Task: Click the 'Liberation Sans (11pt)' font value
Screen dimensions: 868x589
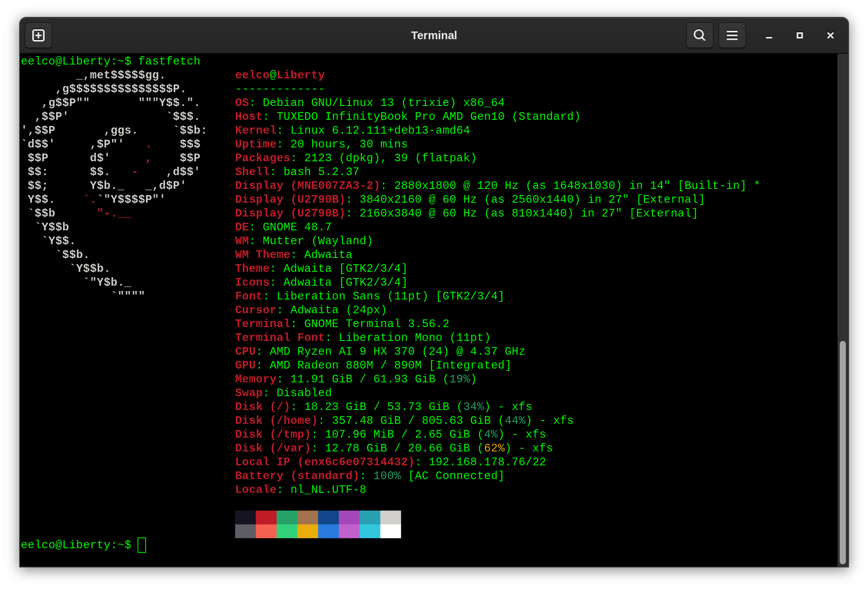Action: pos(352,296)
